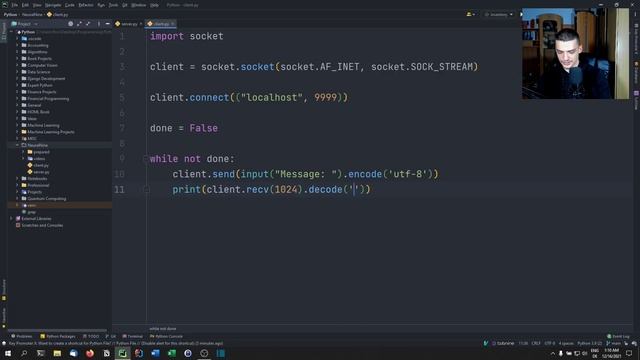Open the Problems tool window
The height and width of the screenshot is (360, 640).
22,336
